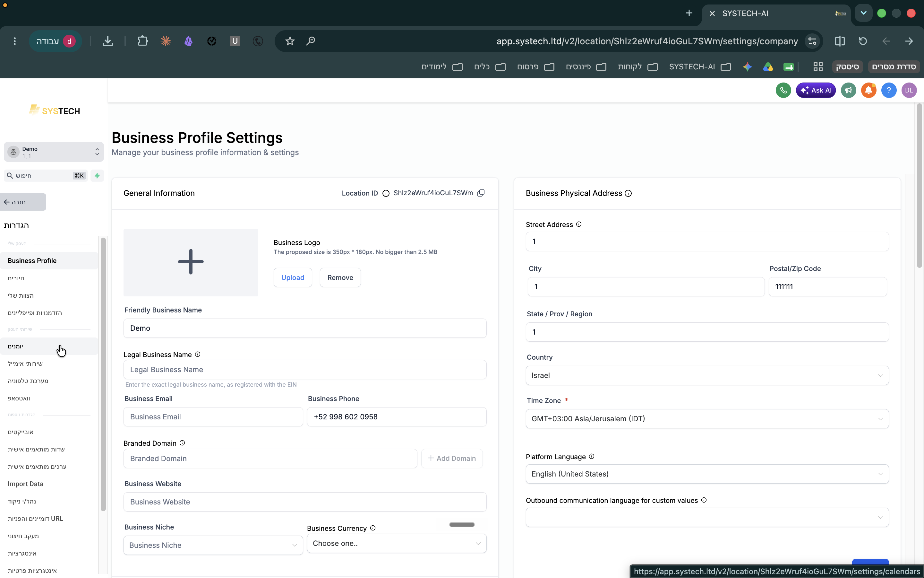Open the DL user avatar menu
The height and width of the screenshot is (578, 924).
coord(909,90)
